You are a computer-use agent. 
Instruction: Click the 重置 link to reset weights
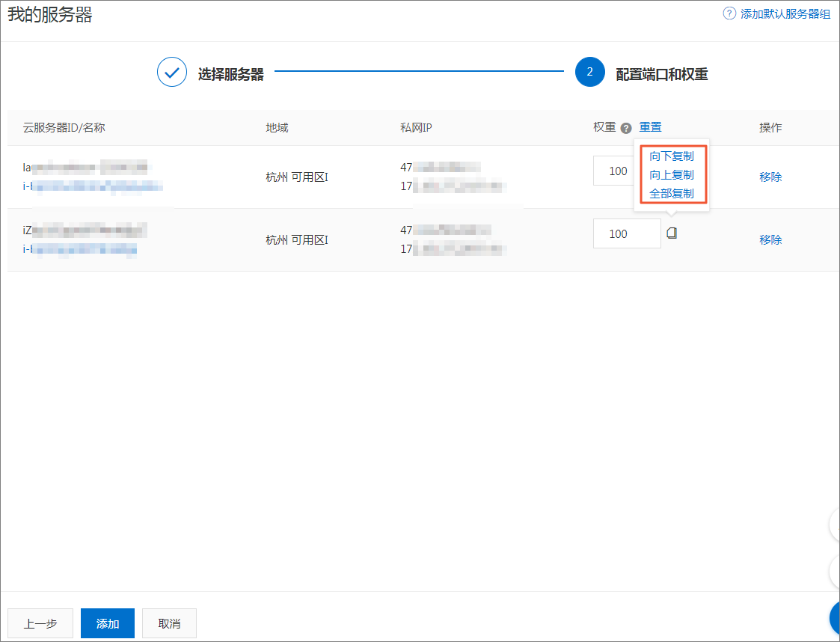coord(650,127)
